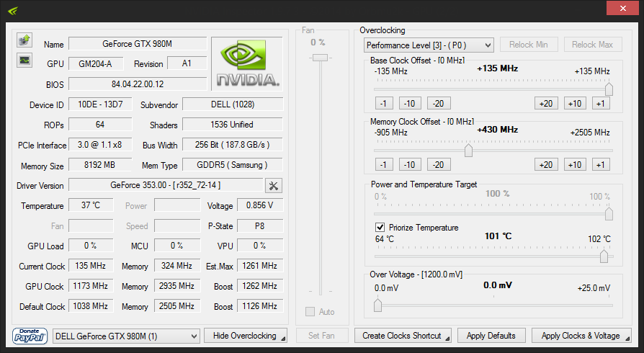Click the PCIe Interface value 3.0 @ 1.1 x8
Viewport: 644px width, 353px height.
100,145
